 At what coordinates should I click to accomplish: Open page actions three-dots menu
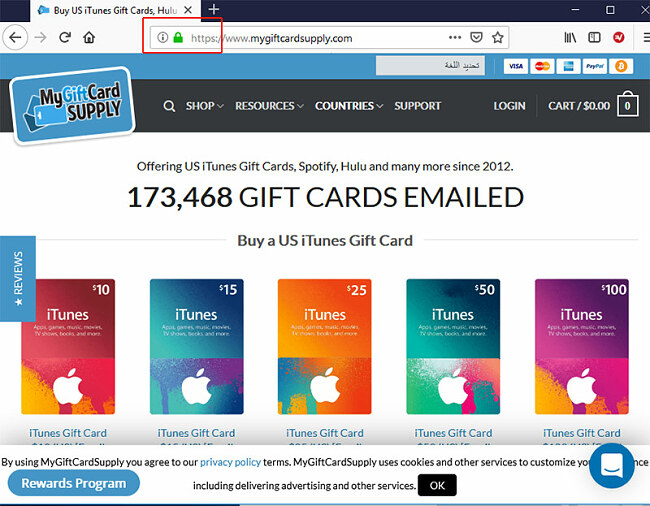(455, 38)
